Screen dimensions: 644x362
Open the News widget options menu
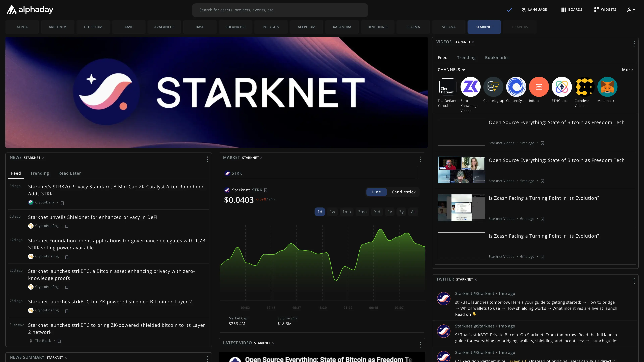coord(207,159)
